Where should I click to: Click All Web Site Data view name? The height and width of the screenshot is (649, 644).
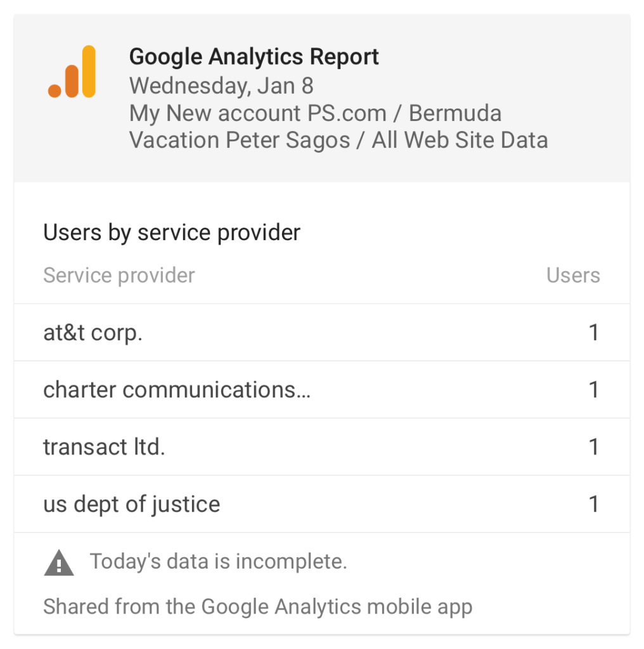pos(460,140)
